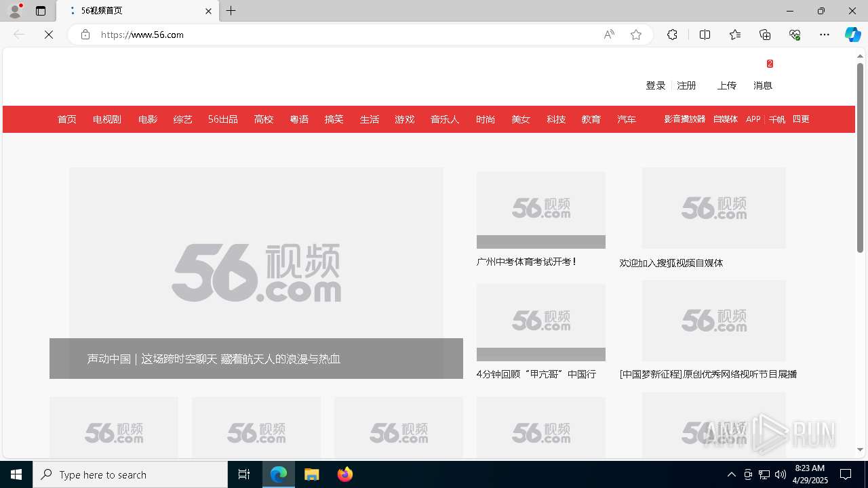Open Task View on taskbar
Image resolution: width=868 pixels, height=488 pixels.
pos(244,474)
